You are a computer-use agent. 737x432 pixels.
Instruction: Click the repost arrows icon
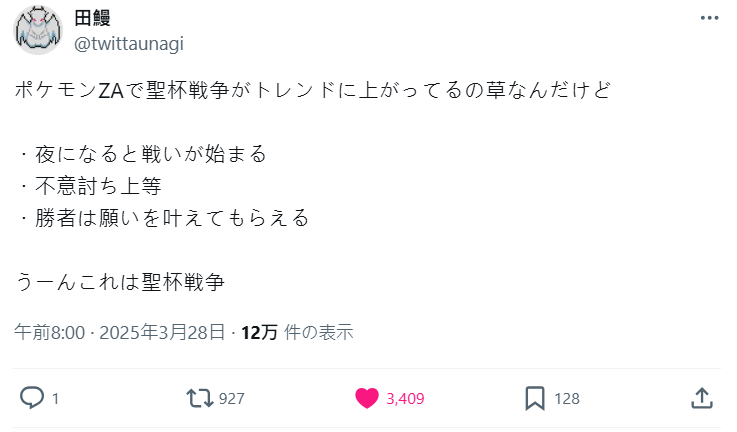200,398
